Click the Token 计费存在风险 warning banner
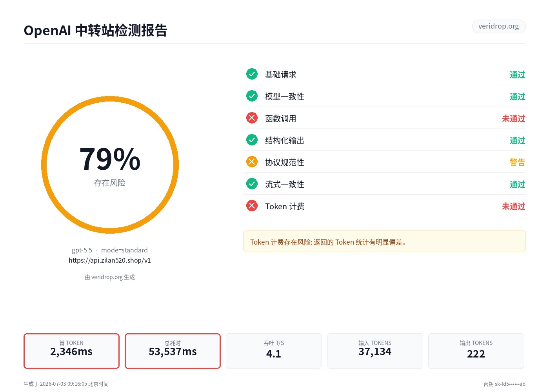 [384, 241]
